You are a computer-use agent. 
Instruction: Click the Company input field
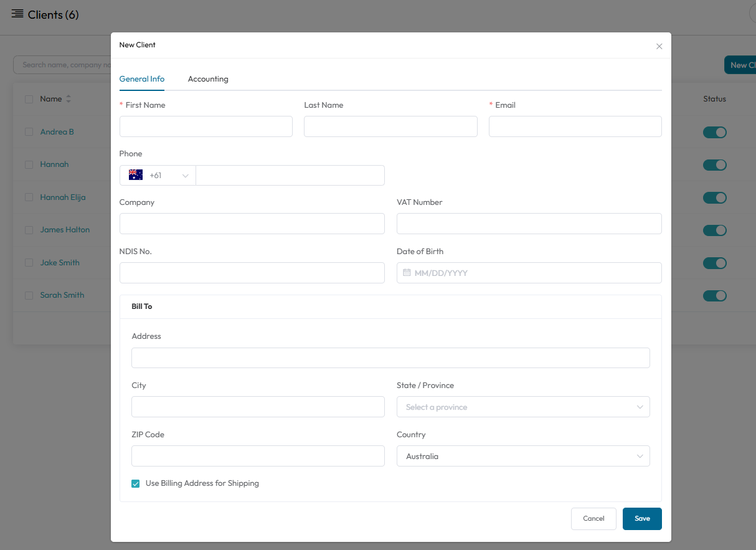click(252, 224)
